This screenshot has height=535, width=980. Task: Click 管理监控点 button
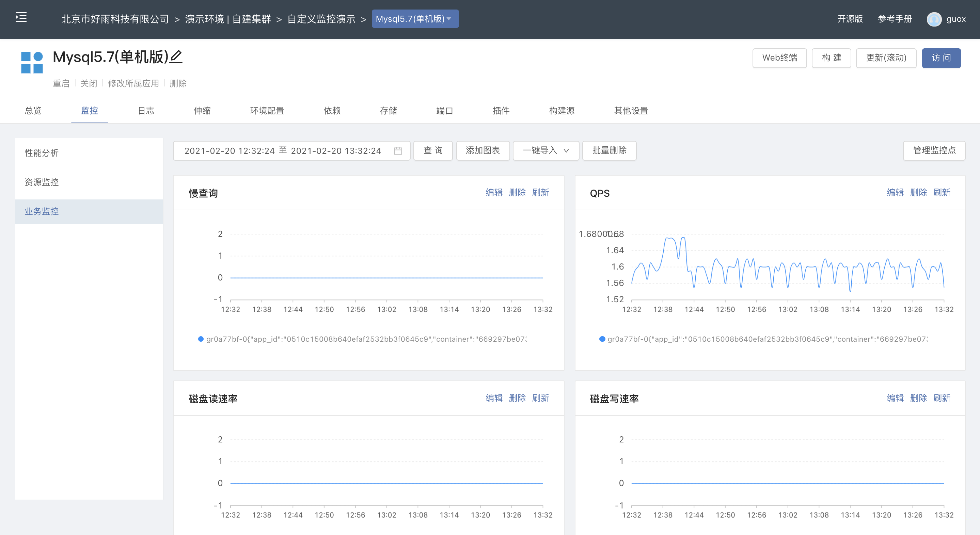[x=934, y=150]
